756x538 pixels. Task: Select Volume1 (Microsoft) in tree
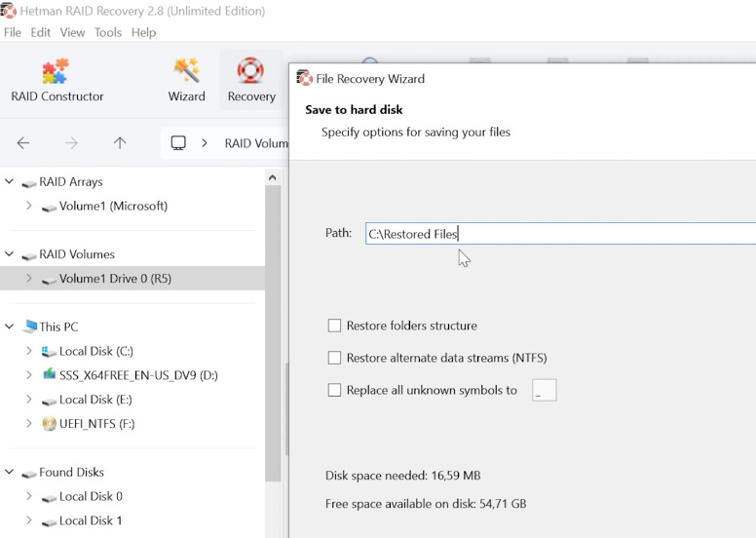(113, 206)
